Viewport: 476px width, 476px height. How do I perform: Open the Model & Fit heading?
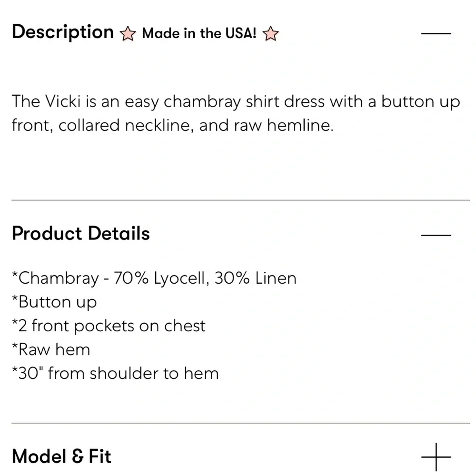point(61,456)
